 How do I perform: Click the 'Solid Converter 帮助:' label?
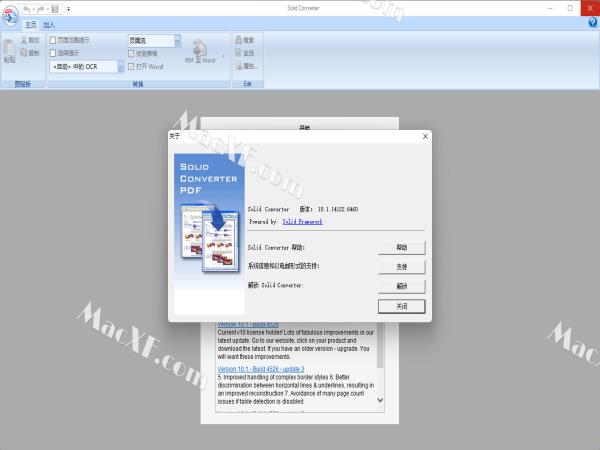[x=276, y=248]
